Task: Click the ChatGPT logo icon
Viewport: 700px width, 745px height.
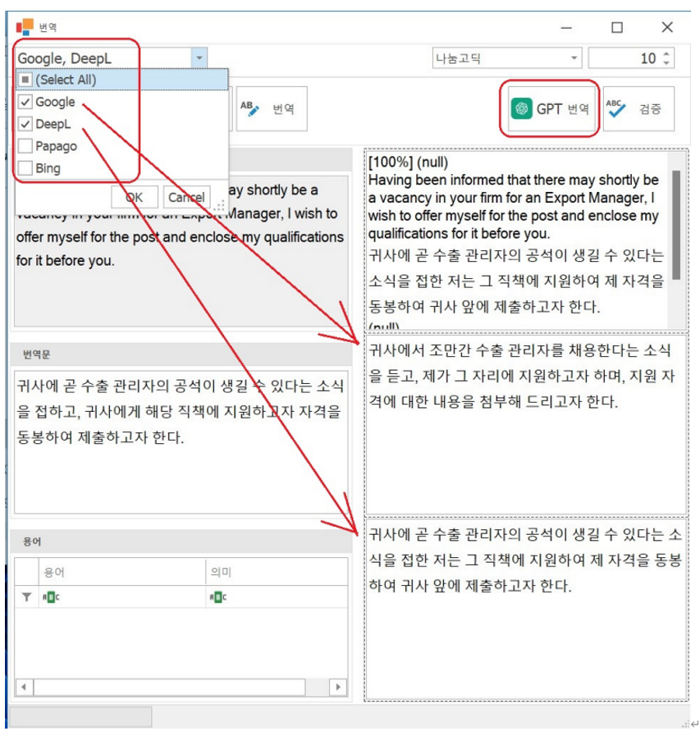Action: pyautogui.click(x=521, y=109)
